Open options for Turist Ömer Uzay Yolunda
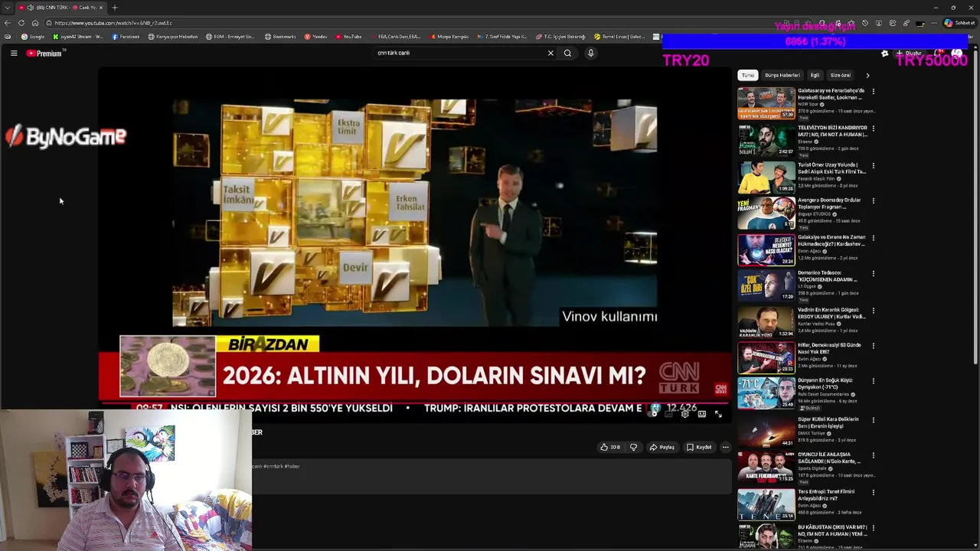This screenshot has height=551, width=980. (873, 165)
